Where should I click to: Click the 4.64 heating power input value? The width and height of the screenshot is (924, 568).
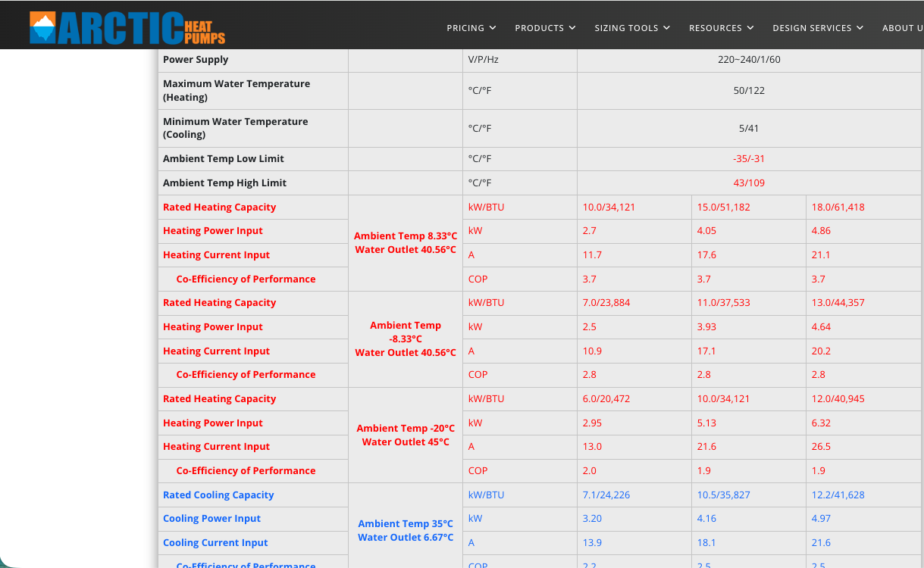click(821, 327)
